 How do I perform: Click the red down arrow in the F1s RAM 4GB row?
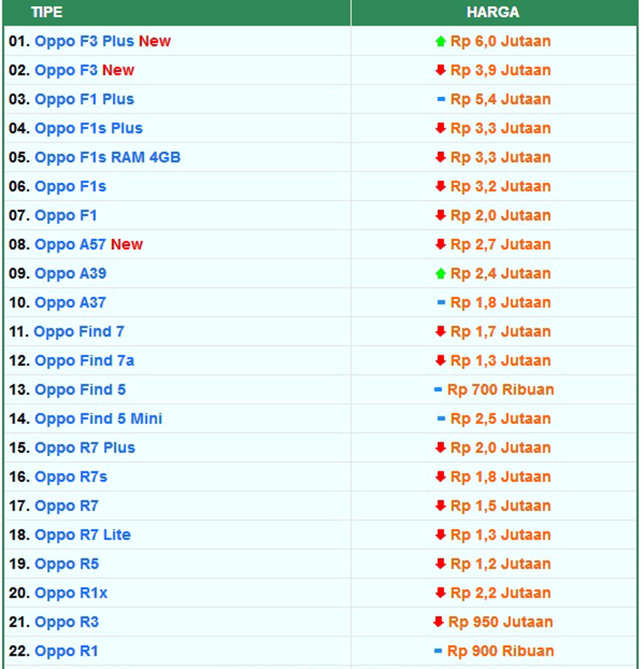[x=440, y=157]
